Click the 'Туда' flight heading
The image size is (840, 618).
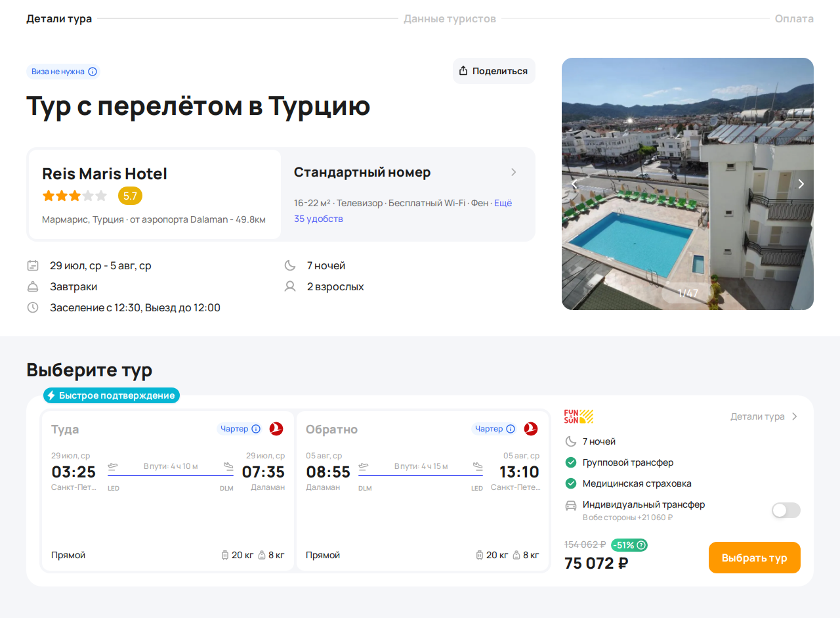pyautogui.click(x=65, y=430)
